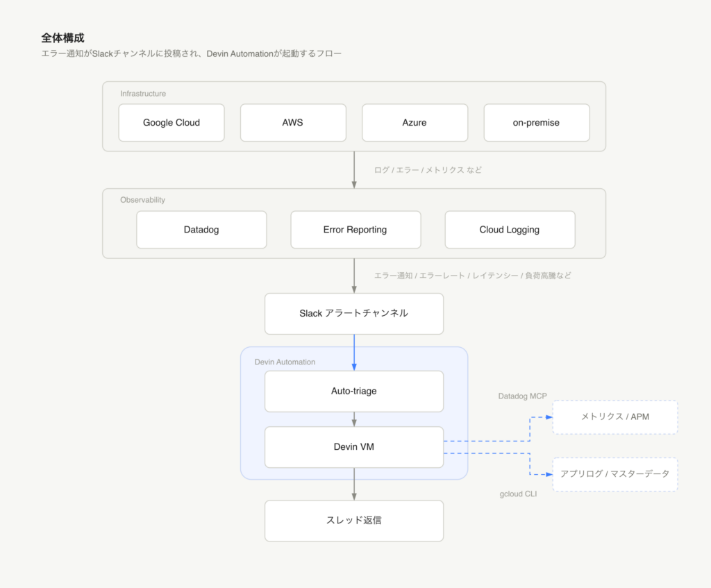
Task: Select the Slack アラートチャンネル box
Action: point(354,314)
